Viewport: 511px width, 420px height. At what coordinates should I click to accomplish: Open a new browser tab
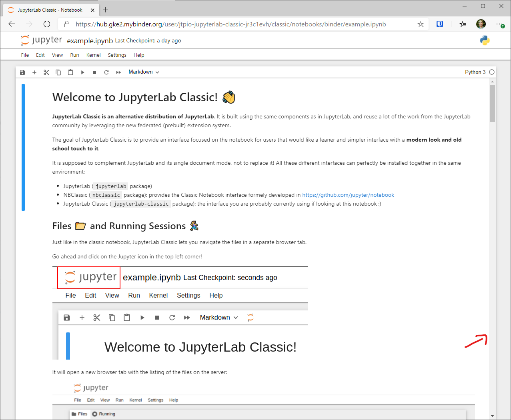pos(104,10)
